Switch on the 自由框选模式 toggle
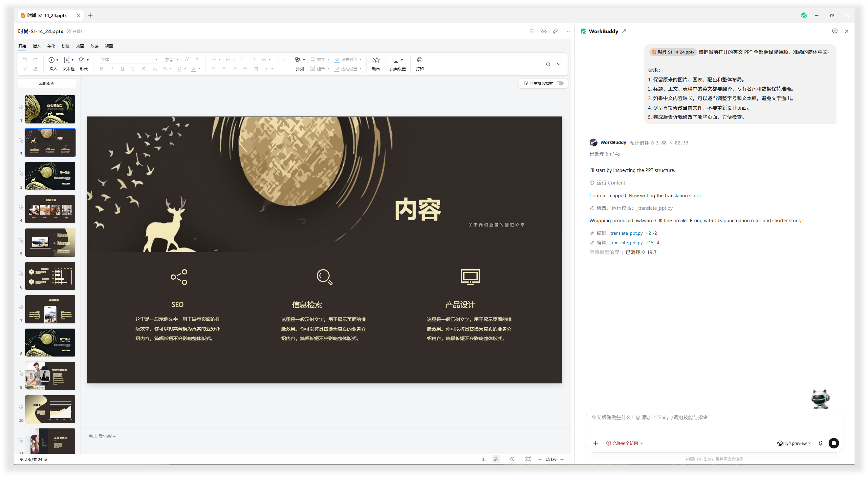Screen dimensions: 868x477 click(560, 83)
